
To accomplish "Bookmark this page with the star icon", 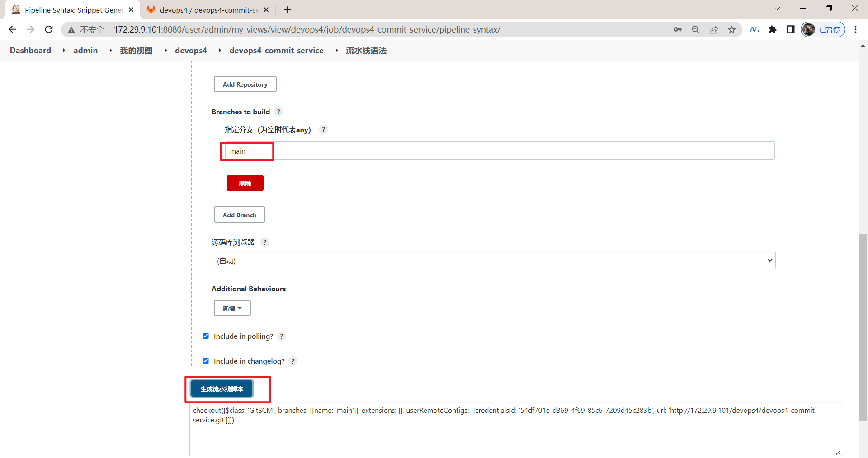I will [731, 29].
